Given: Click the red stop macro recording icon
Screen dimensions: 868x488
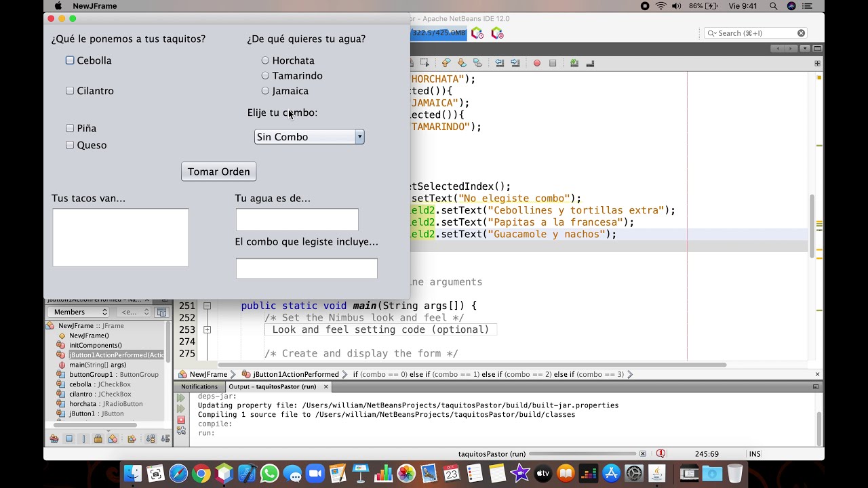Looking at the screenshot, I should [x=536, y=63].
